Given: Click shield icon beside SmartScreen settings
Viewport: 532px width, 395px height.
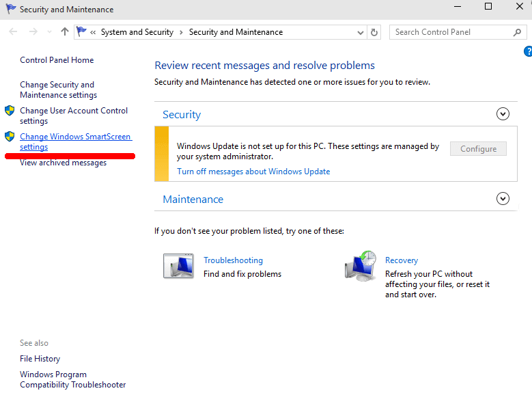Looking at the screenshot, I should point(10,137).
